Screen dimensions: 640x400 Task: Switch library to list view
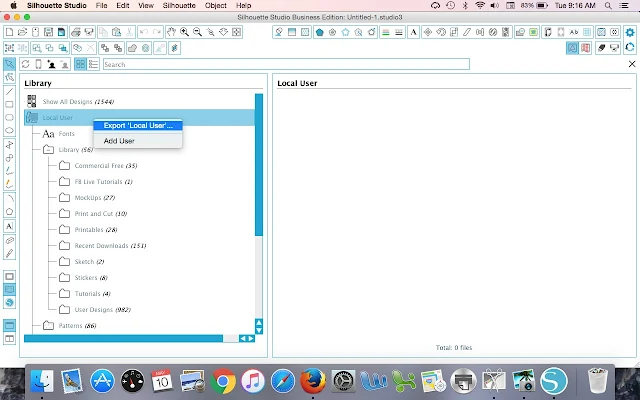[93, 64]
